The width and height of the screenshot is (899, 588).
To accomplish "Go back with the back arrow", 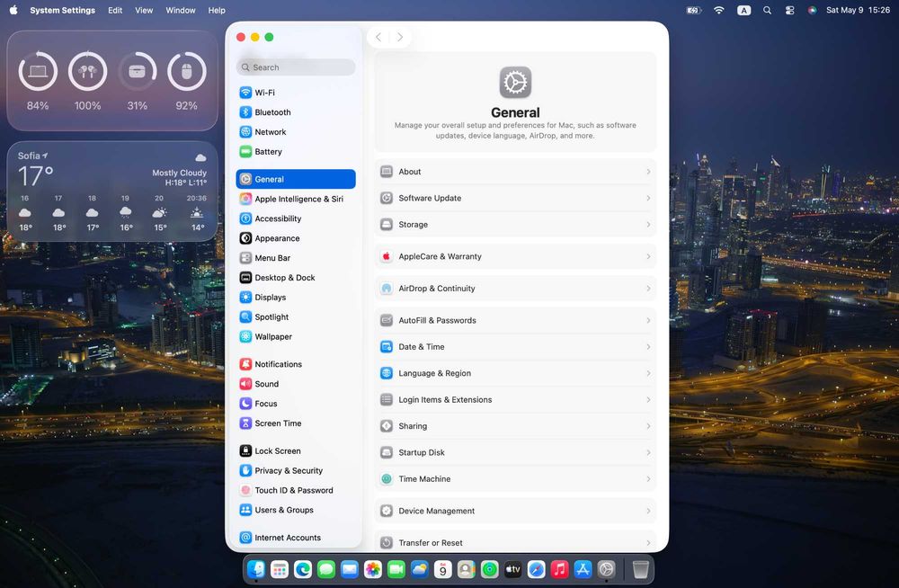I will (x=378, y=37).
